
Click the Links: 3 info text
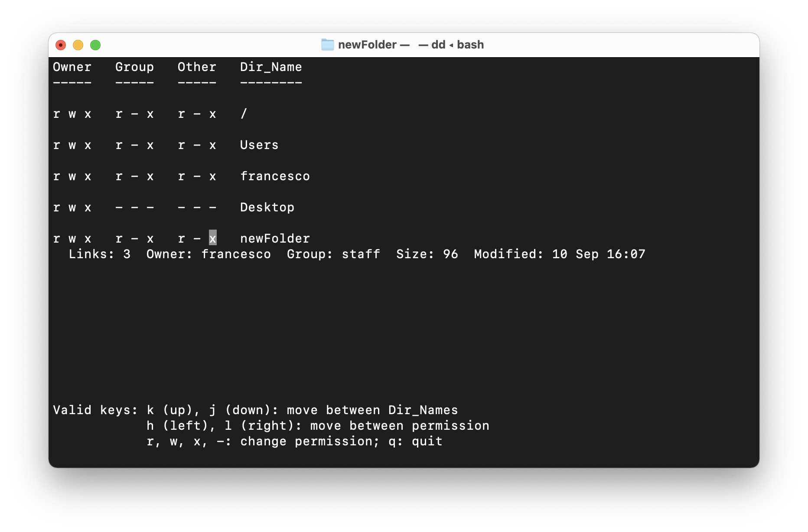tap(99, 254)
